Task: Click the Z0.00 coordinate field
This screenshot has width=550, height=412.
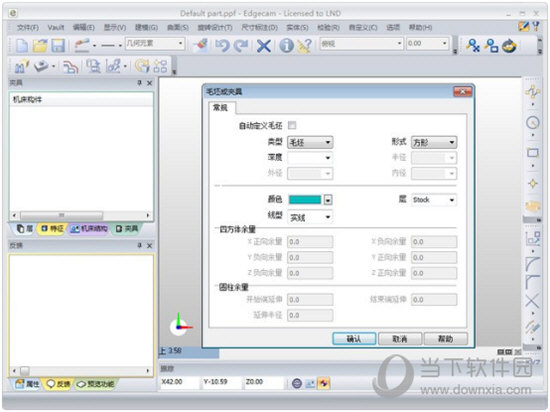Action: pyautogui.click(x=263, y=382)
